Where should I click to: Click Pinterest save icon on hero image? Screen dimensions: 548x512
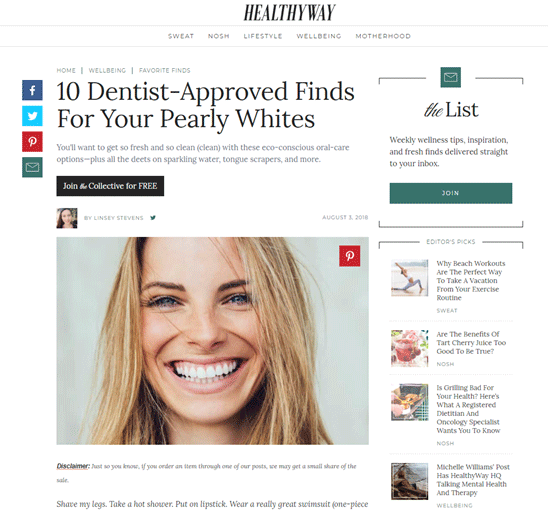[349, 256]
